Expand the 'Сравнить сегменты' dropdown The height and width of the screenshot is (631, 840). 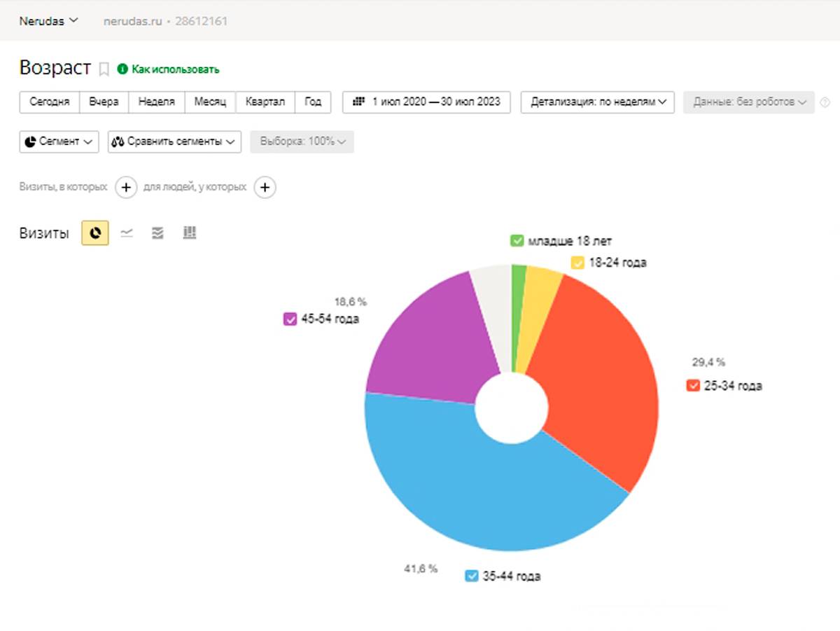tap(174, 141)
